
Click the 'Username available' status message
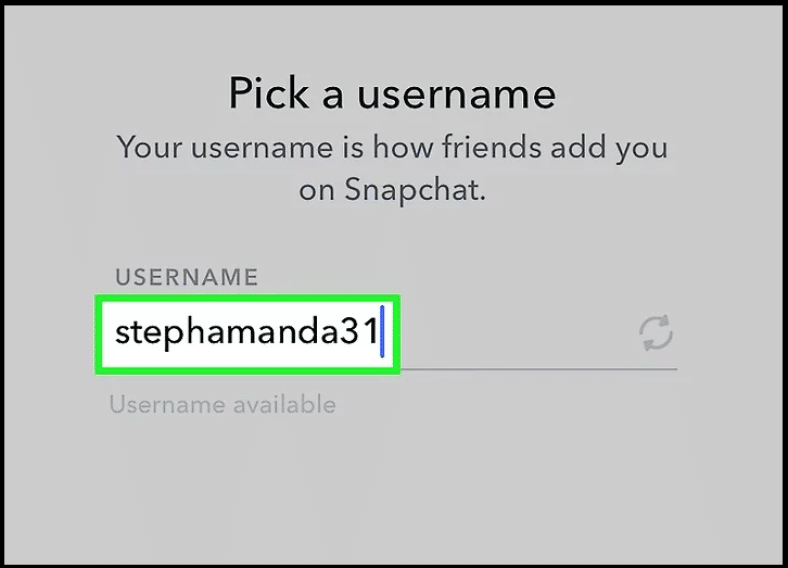click(x=223, y=405)
